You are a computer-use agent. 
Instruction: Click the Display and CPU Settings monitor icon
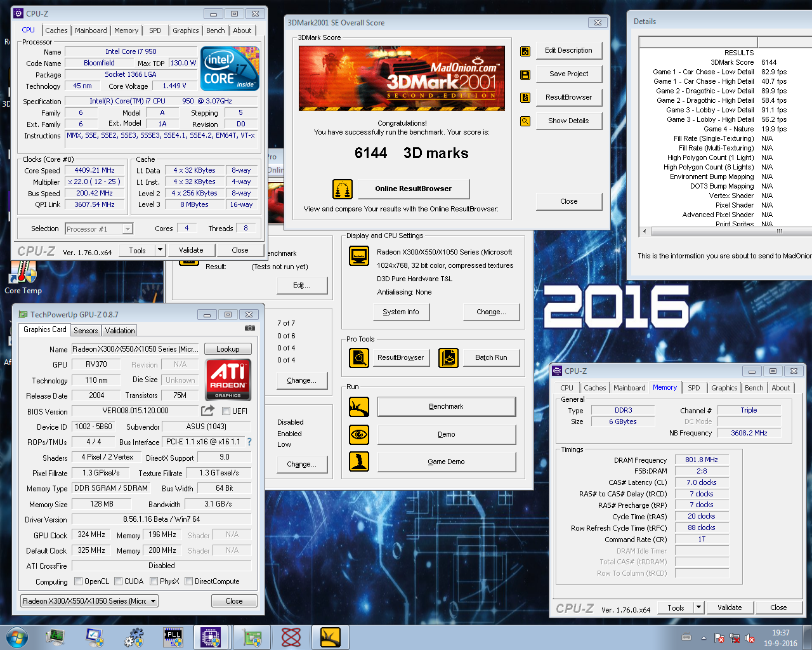click(x=359, y=256)
